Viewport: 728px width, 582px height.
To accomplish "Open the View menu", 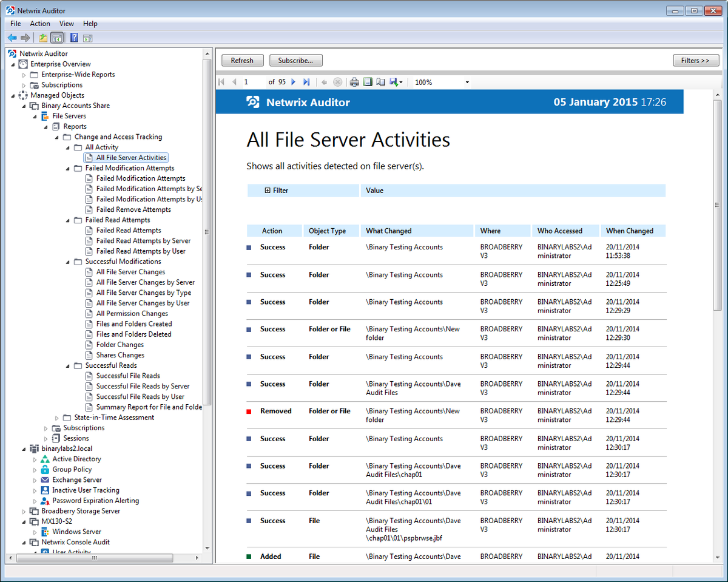I will [67, 24].
